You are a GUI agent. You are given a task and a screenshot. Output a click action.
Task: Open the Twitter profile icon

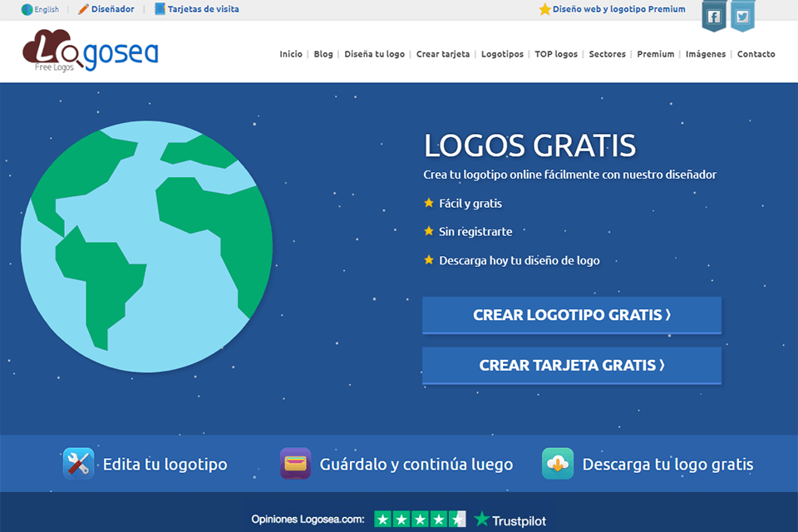742,17
